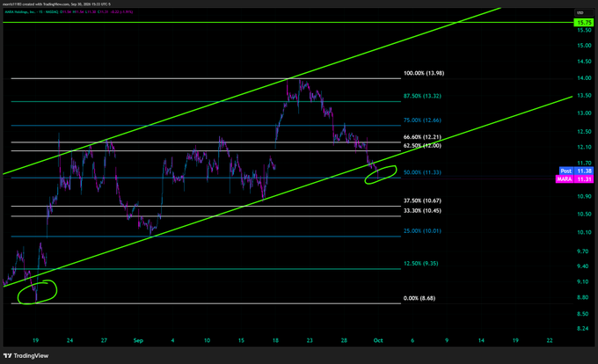This screenshot has width=598, height=364.
Task: Click the 8.80 price axis label
Action: [582, 298]
